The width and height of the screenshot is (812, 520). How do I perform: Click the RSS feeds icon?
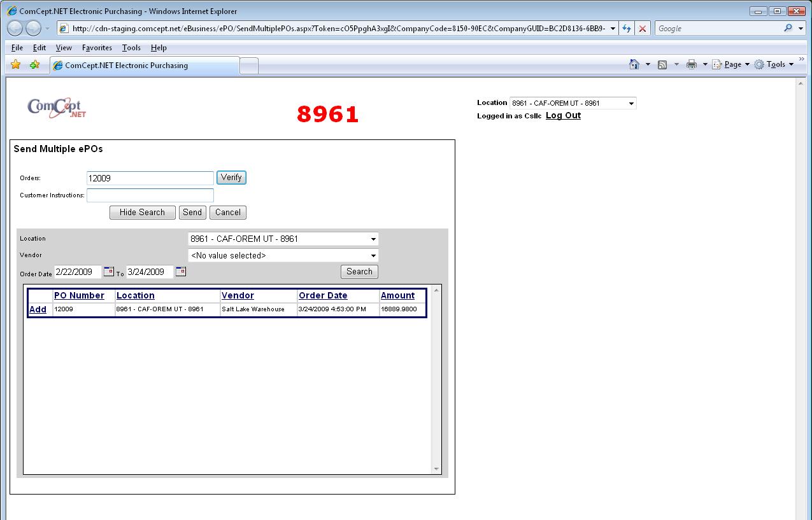662,64
